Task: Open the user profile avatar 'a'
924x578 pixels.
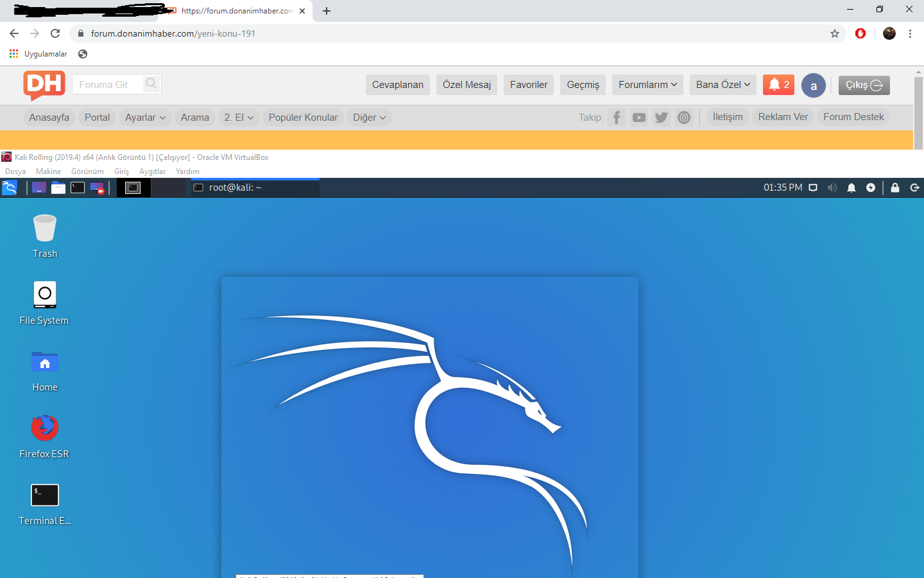Action: click(x=814, y=85)
